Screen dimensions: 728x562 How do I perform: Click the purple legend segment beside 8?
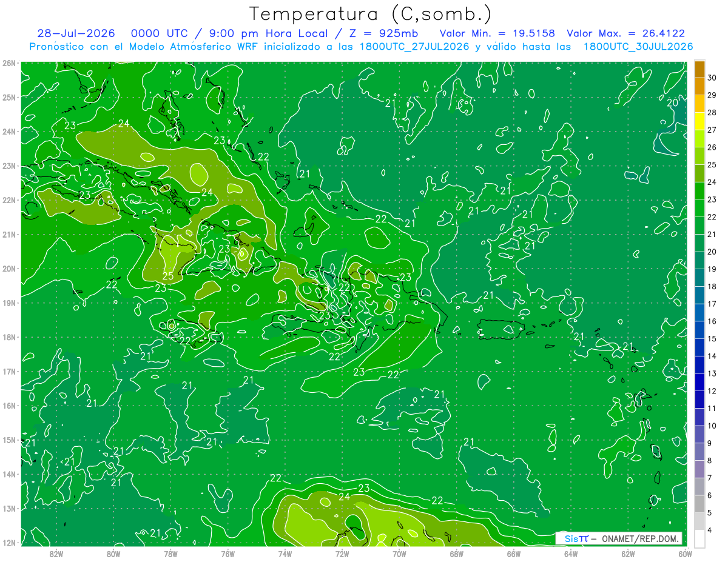tap(699, 469)
